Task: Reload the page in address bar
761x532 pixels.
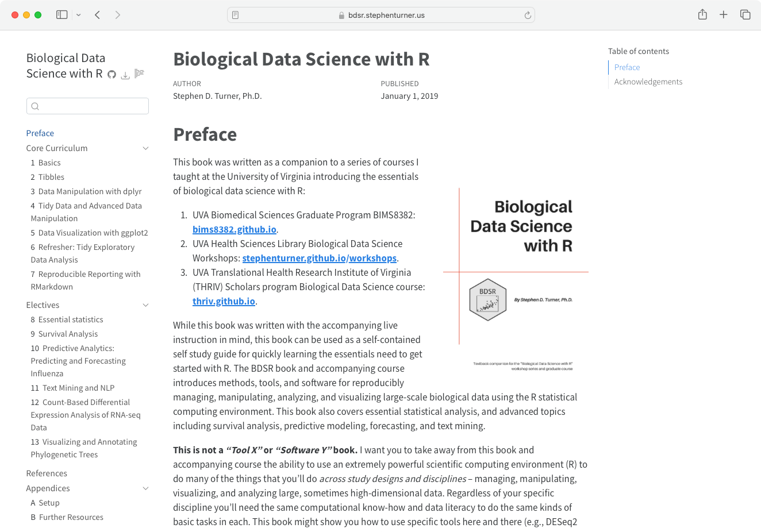Action: [x=528, y=16]
